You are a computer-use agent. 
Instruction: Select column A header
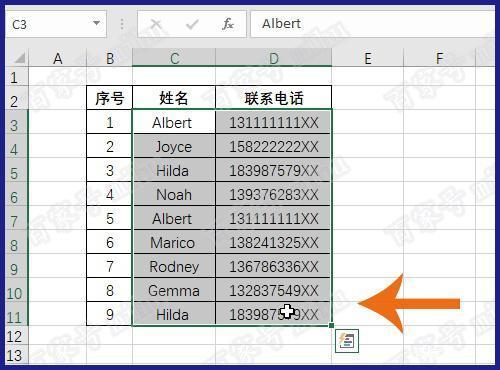point(58,58)
